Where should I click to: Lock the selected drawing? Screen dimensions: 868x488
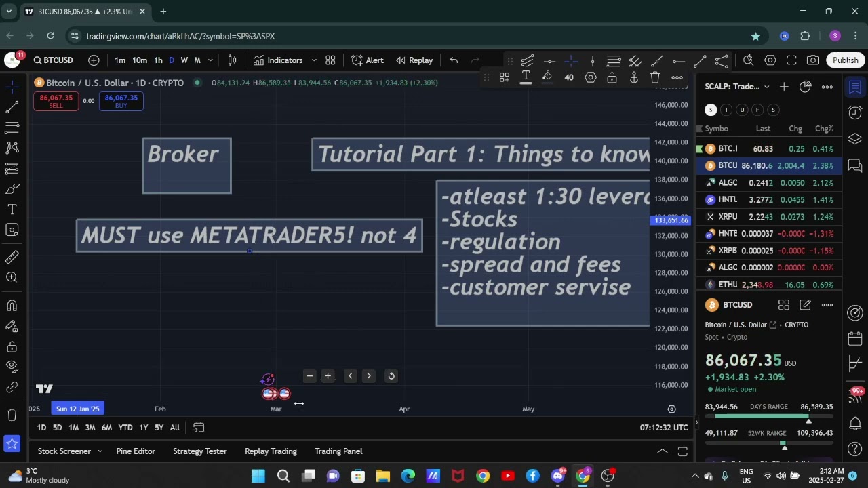(612, 77)
